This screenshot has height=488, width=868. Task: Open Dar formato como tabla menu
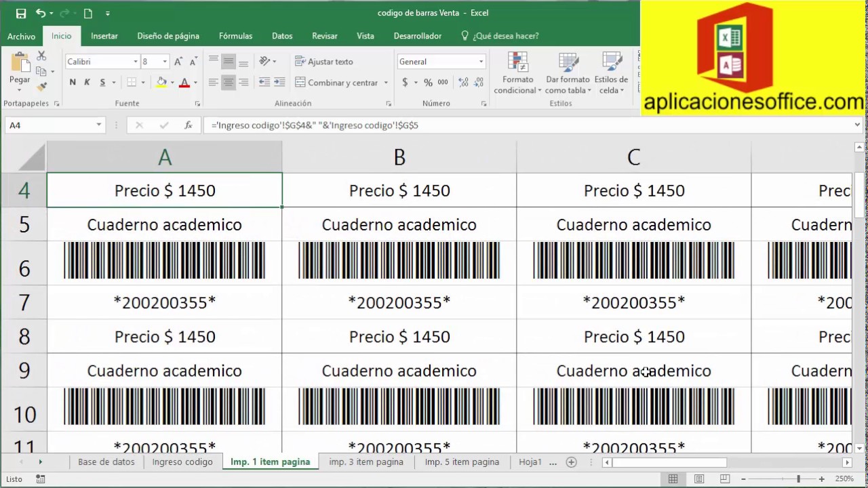[x=568, y=73]
